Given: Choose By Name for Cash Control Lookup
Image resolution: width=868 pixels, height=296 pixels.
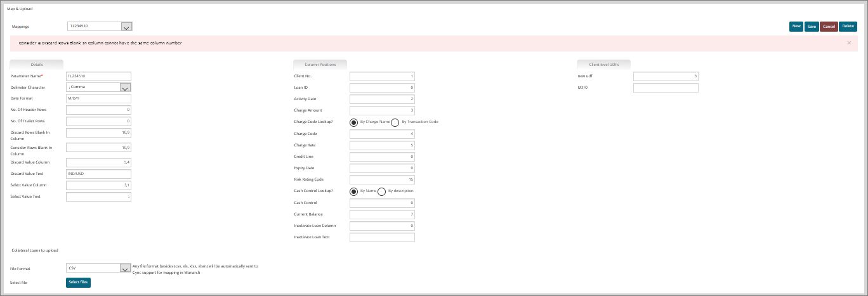Looking at the screenshot, I should [354, 191].
